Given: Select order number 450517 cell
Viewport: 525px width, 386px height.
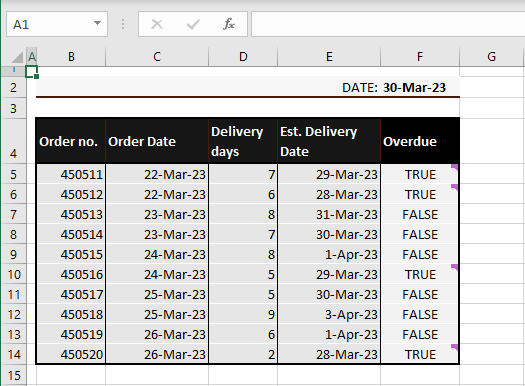Looking at the screenshot, I should click(71, 295).
